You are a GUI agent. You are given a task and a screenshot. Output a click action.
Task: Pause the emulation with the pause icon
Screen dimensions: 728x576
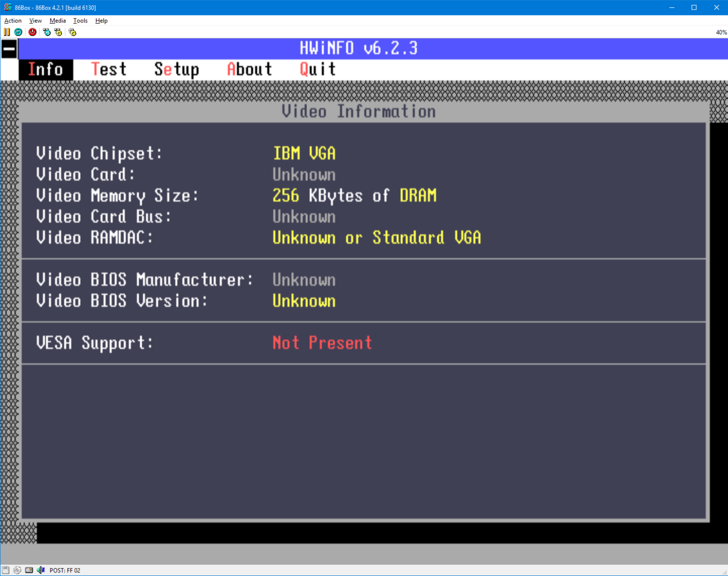tap(7, 32)
